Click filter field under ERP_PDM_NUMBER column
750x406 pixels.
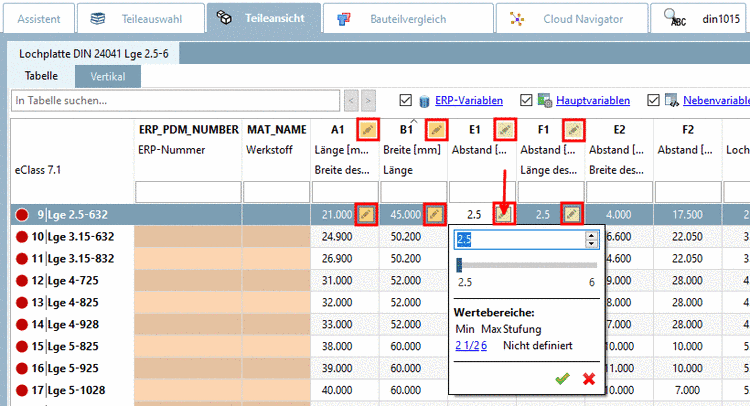pyautogui.click(x=188, y=192)
